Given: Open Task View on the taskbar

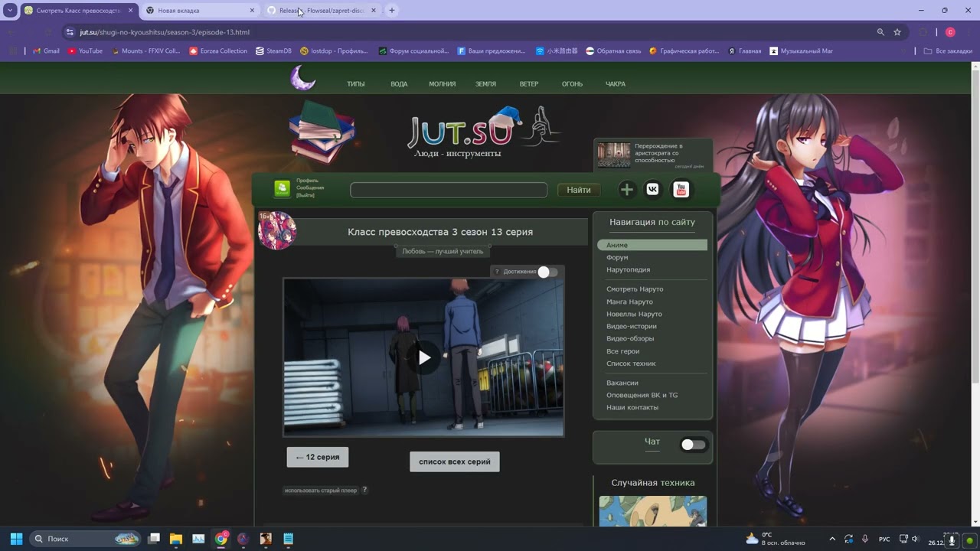Looking at the screenshot, I should pos(153,539).
